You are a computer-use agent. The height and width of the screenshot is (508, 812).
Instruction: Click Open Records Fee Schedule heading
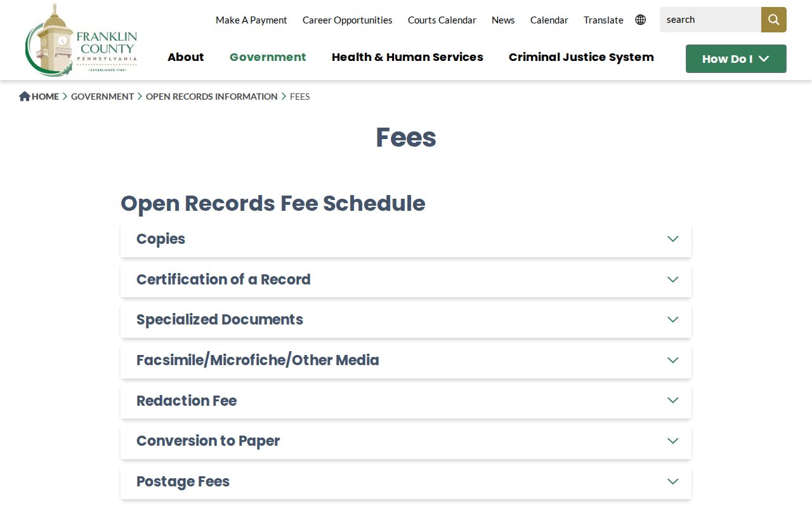coord(273,203)
